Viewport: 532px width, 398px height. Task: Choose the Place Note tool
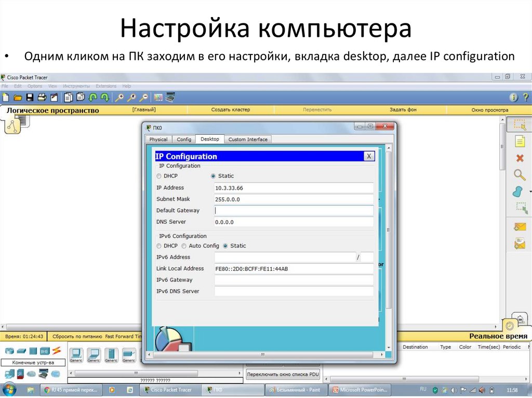click(520, 141)
